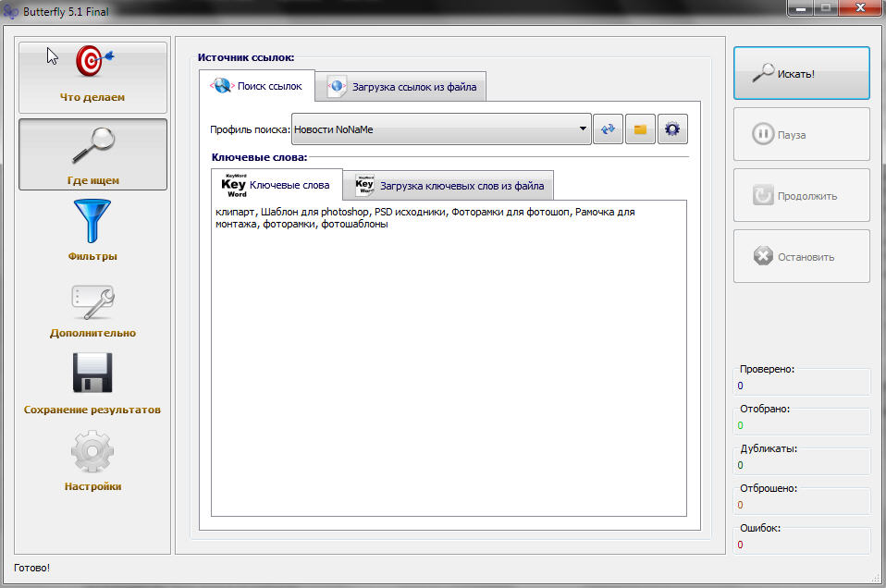Click the 'Проверено:' counter value
The image size is (886, 588).
(740, 386)
